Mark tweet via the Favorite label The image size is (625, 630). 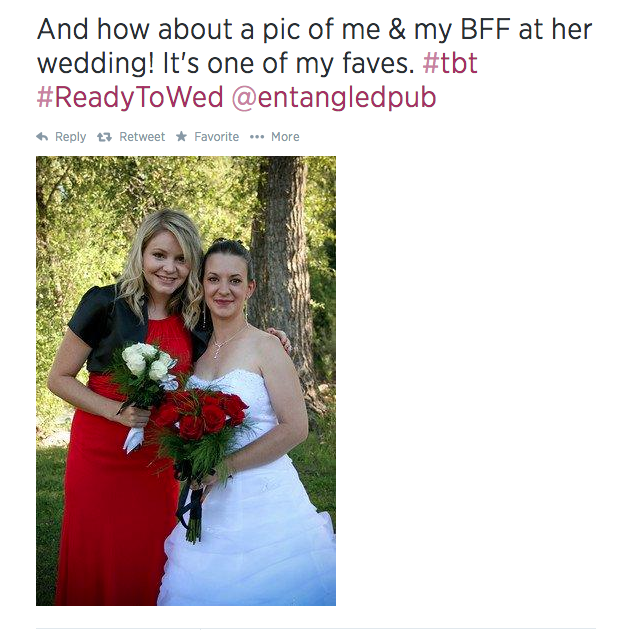click(217, 137)
